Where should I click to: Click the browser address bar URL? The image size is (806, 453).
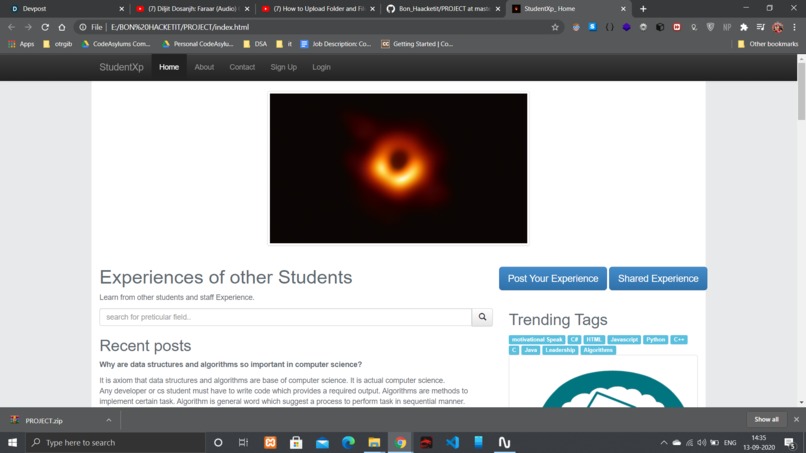pos(180,27)
